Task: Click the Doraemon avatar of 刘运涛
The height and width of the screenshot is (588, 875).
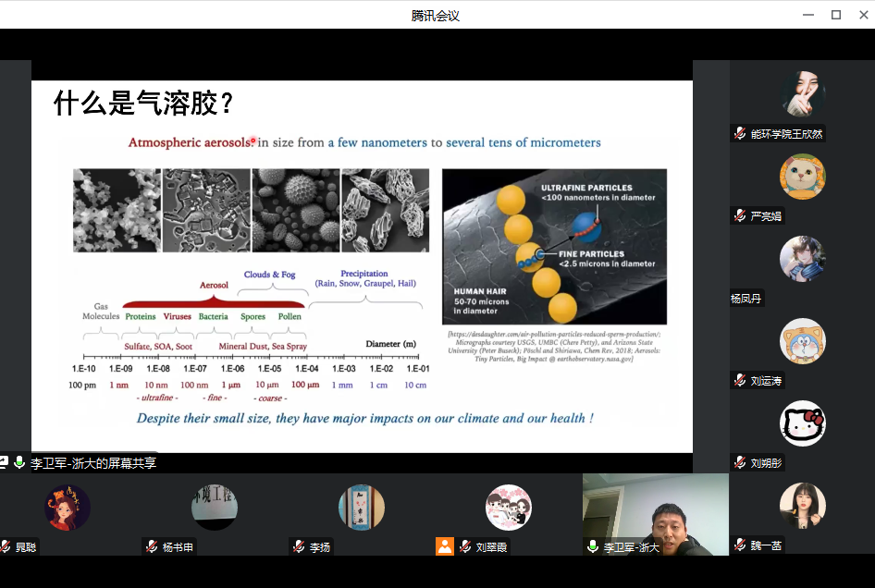Action: click(802, 341)
